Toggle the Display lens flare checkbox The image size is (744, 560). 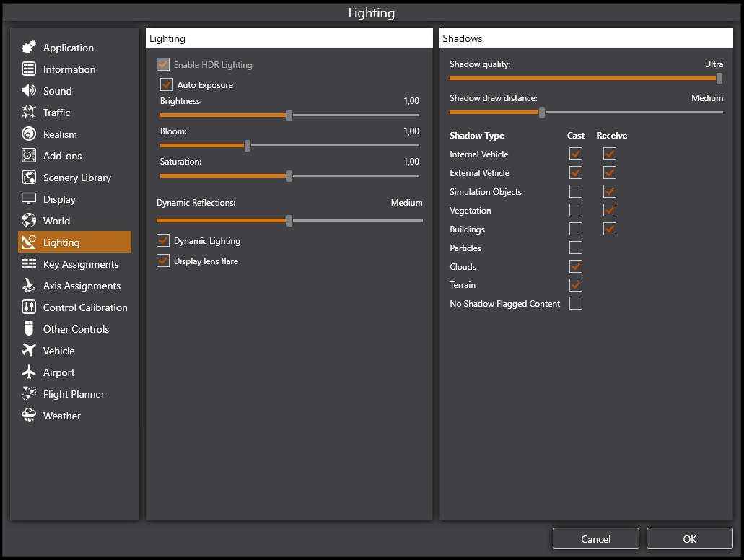pos(163,261)
